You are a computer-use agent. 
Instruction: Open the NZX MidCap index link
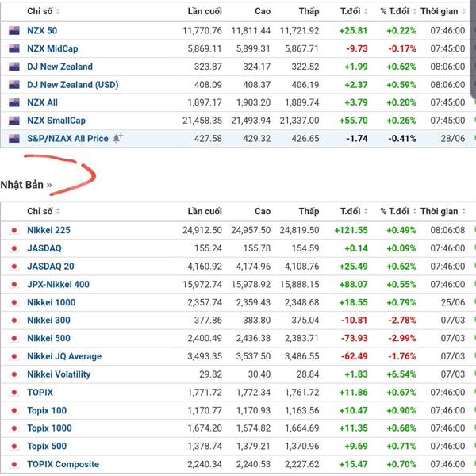(52, 48)
